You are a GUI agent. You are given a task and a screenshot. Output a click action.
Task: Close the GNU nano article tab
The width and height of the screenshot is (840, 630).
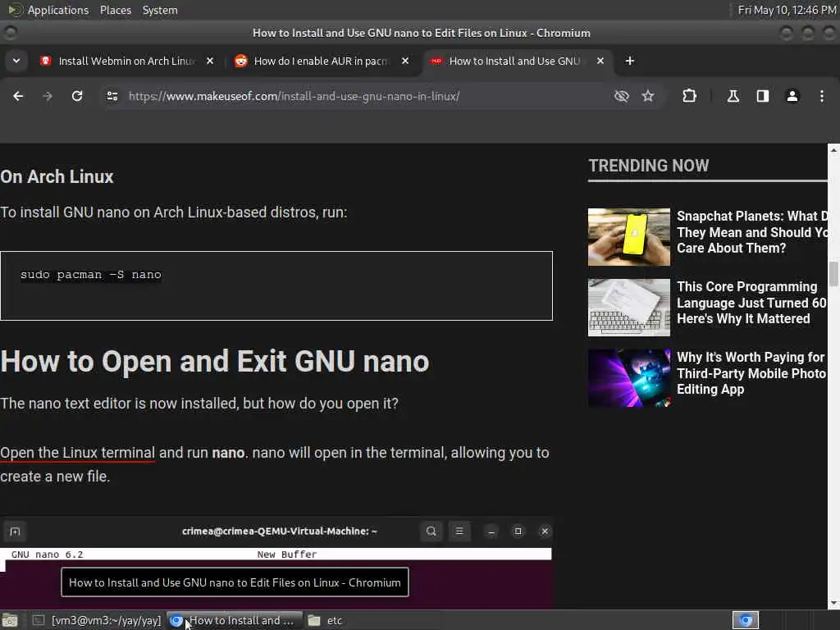pos(600,61)
